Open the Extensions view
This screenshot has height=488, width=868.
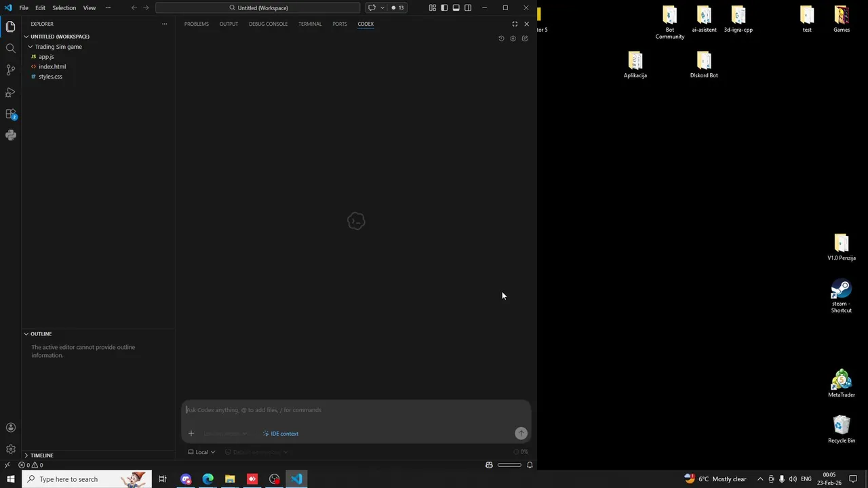[x=10, y=114]
